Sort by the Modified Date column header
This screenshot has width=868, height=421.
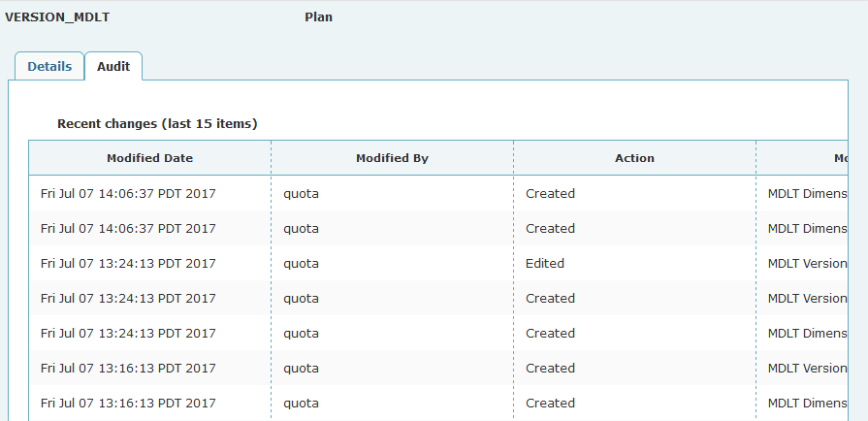149,158
